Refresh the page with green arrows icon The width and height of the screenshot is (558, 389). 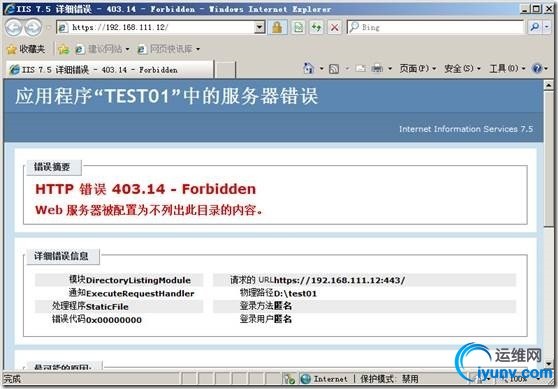point(316,27)
